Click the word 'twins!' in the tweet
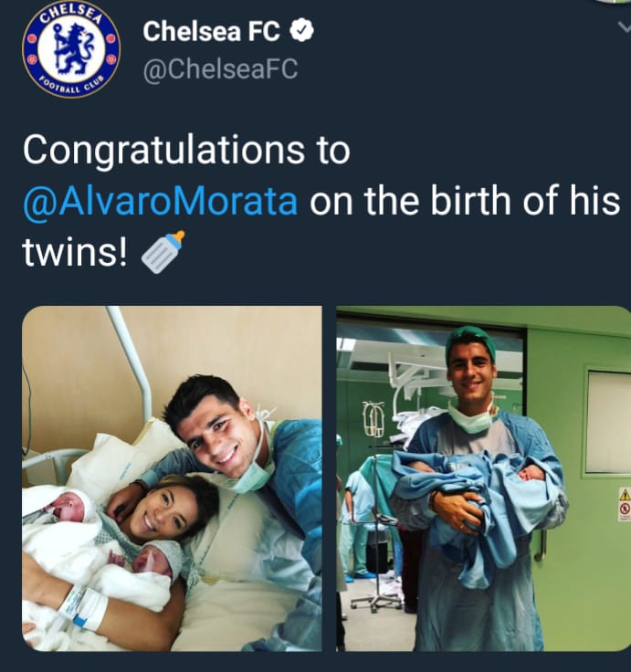The height and width of the screenshot is (672, 631). tap(75, 252)
